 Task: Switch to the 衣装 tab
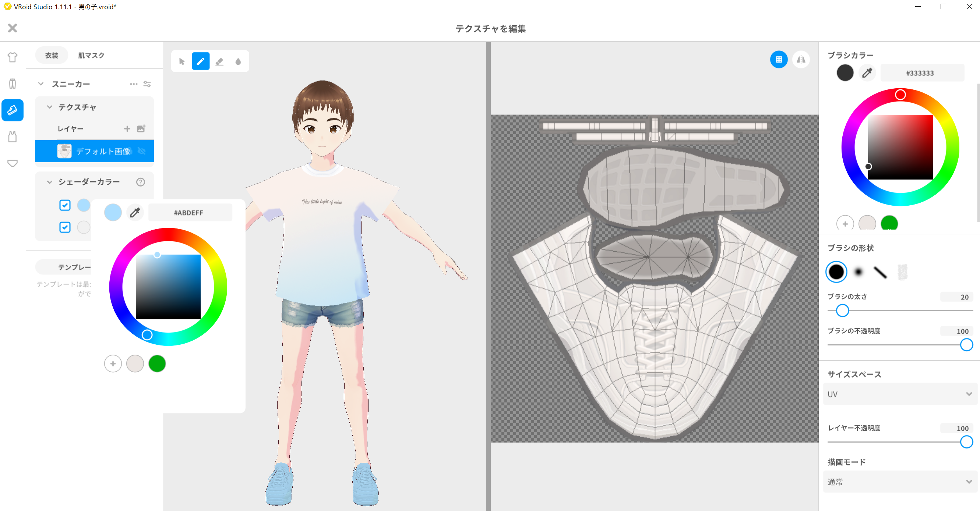coord(52,56)
